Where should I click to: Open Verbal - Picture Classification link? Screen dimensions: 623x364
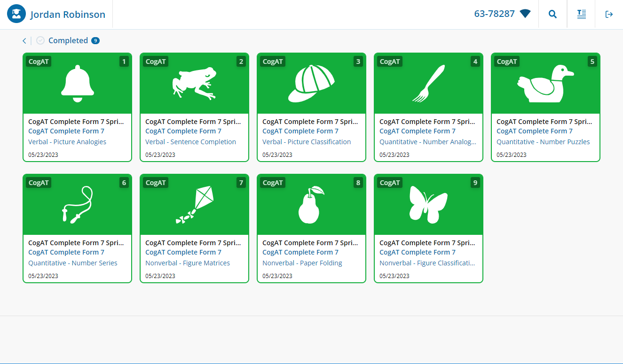point(307,142)
